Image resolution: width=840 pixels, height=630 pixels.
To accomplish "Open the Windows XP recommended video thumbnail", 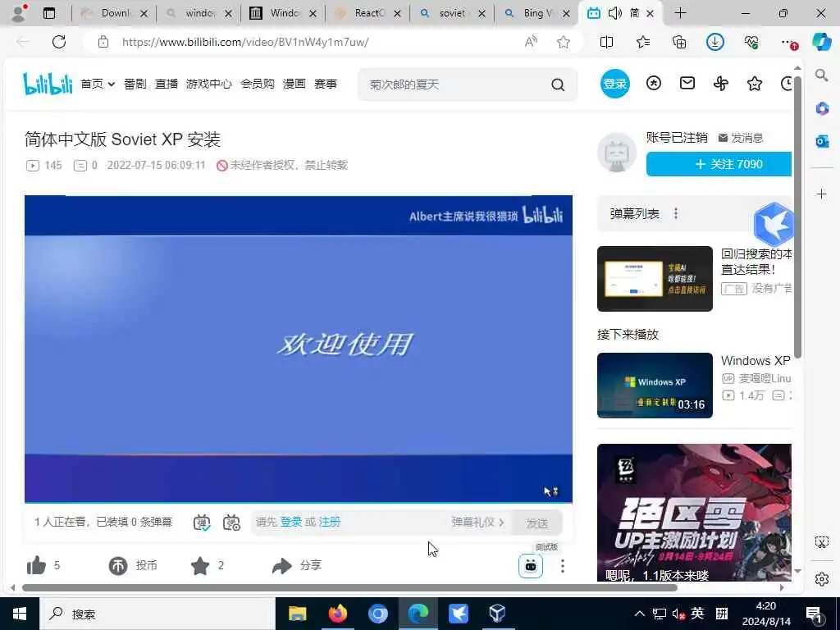I will tap(655, 386).
